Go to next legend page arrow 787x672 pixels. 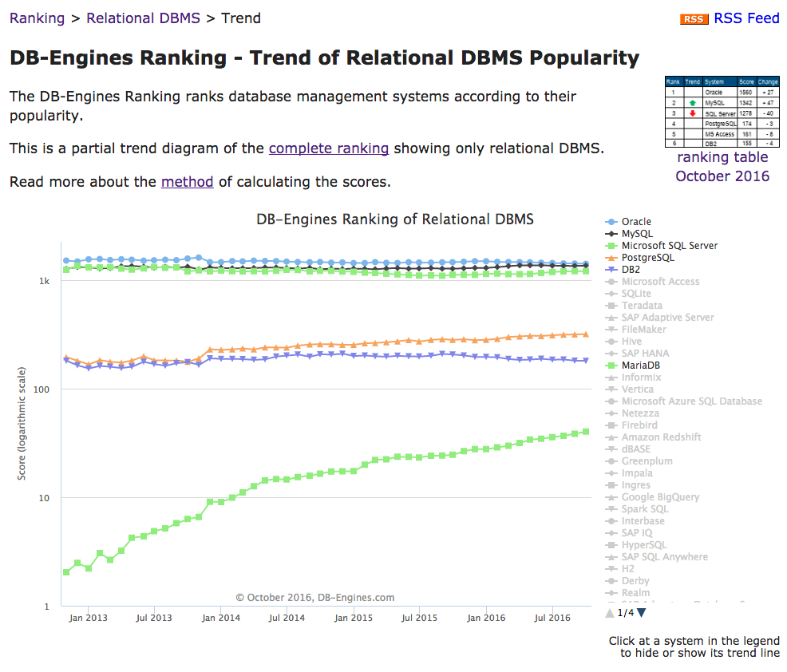point(642,613)
